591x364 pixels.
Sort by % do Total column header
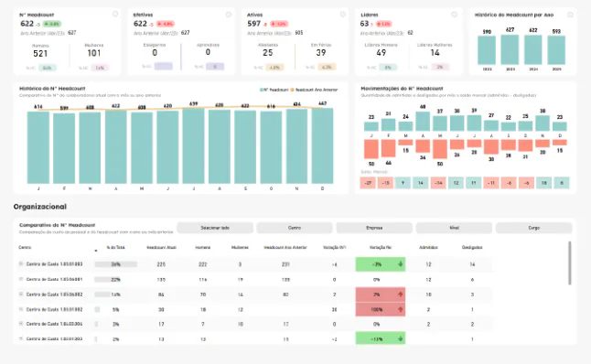pyautogui.click(x=115, y=248)
